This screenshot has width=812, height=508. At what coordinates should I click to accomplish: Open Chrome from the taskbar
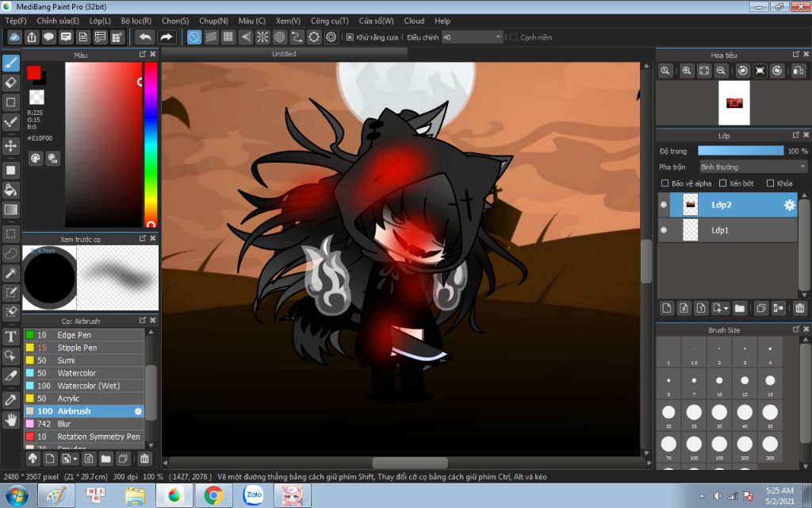(213, 495)
